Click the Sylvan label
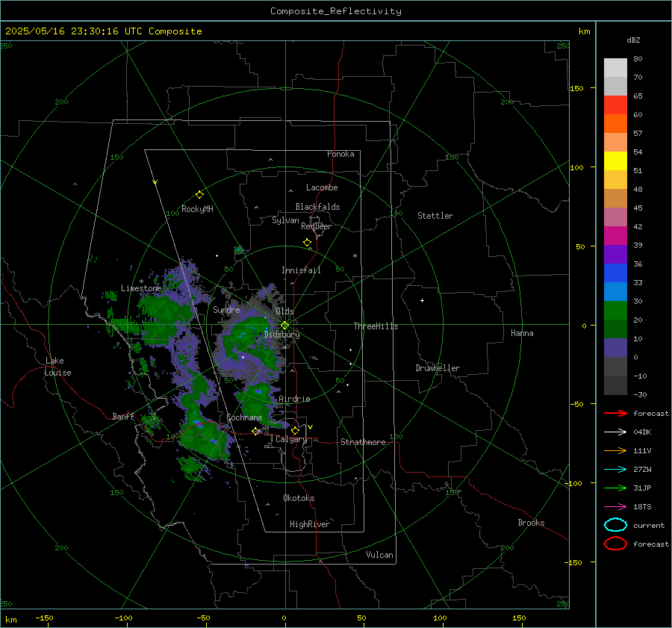 [x=285, y=220]
